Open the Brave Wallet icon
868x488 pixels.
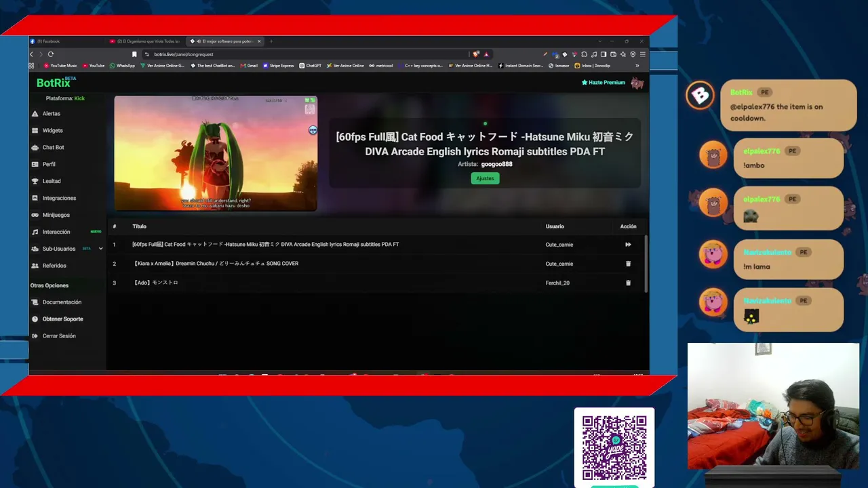613,54
